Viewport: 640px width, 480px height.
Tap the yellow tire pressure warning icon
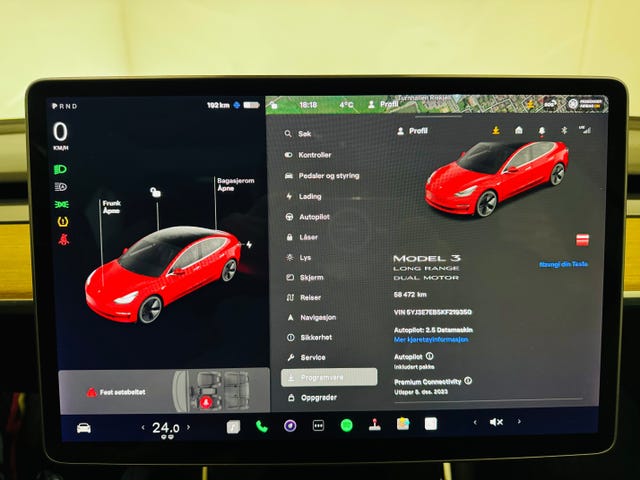point(63,222)
